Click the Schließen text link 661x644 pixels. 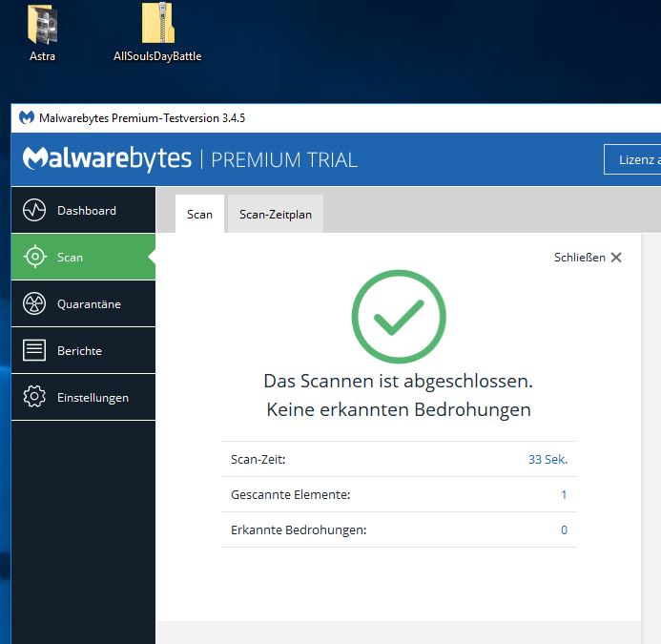point(580,258)
